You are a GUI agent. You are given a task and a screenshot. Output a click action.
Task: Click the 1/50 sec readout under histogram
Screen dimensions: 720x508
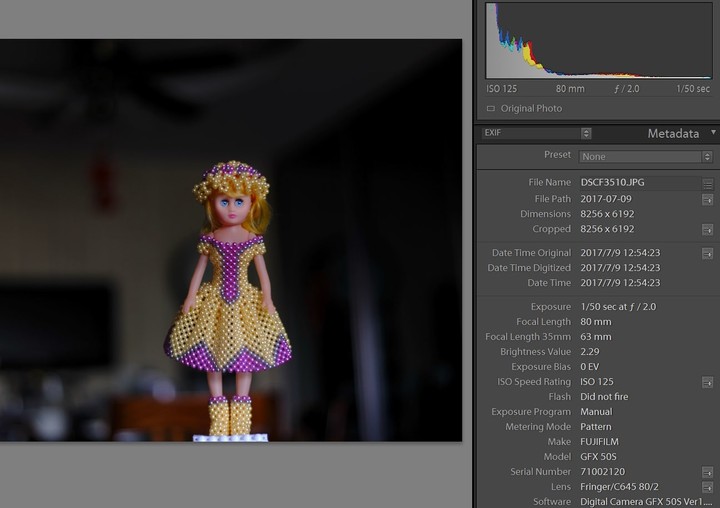pos(693,89)
